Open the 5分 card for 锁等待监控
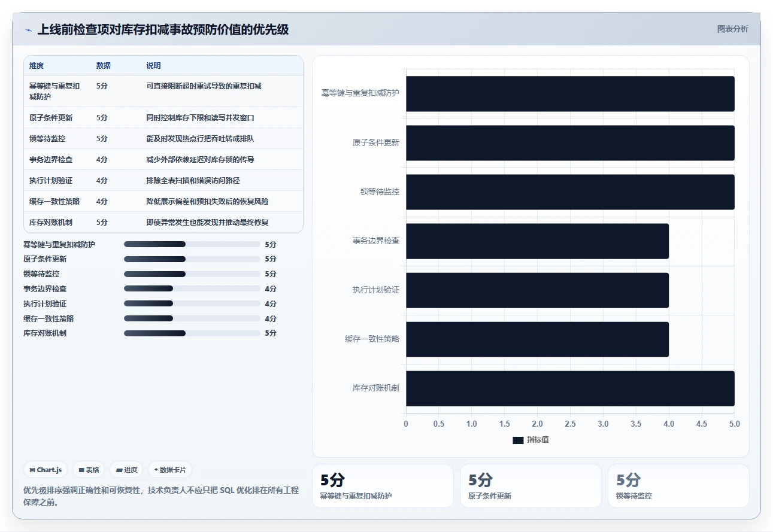This screenshot has width=773, height=532. point(678,486)
